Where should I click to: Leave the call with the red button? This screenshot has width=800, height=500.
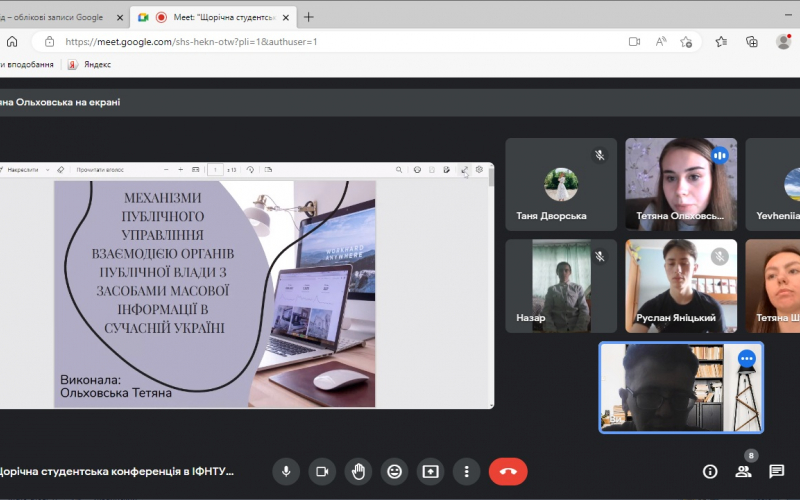[x=508, y=471]
